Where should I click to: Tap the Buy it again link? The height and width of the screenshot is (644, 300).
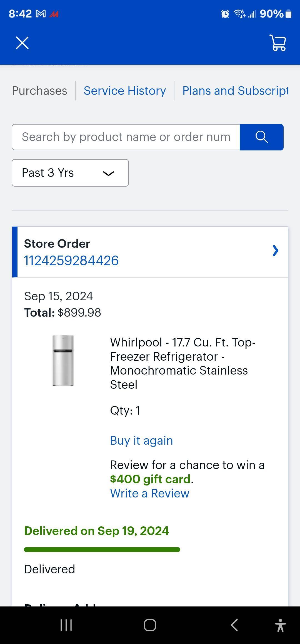(141, 440)
